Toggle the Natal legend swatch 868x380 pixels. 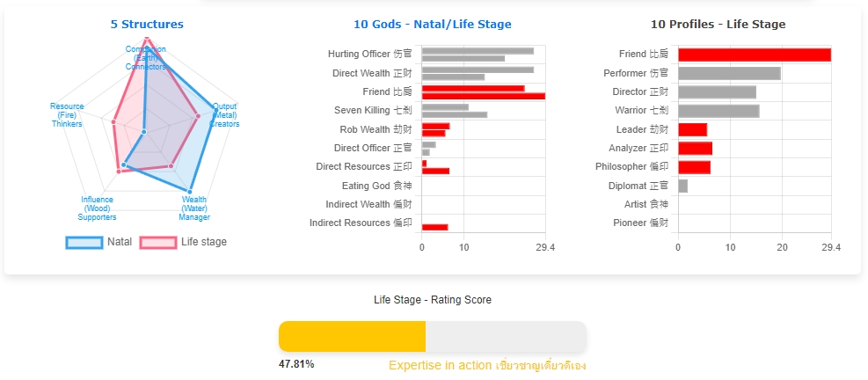coord(84,243)
